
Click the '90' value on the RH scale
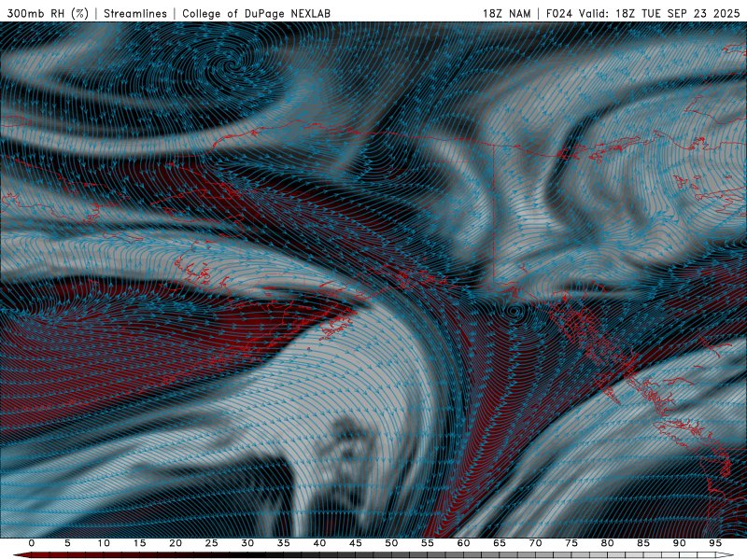pyautogui.click(x=679, y=543)
